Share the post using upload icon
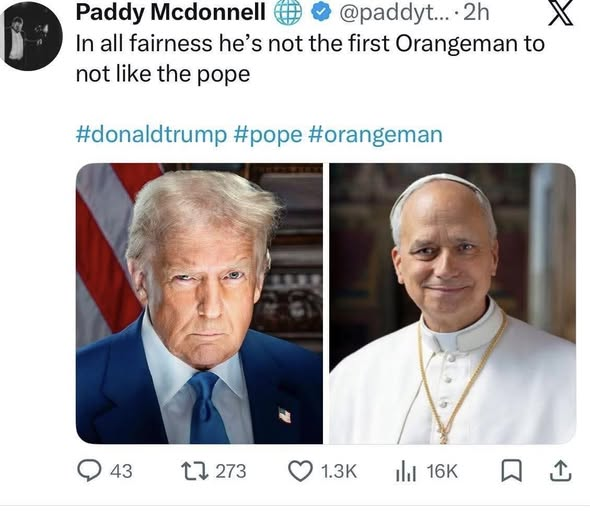The image size is (590, 520). pos(561,471)
